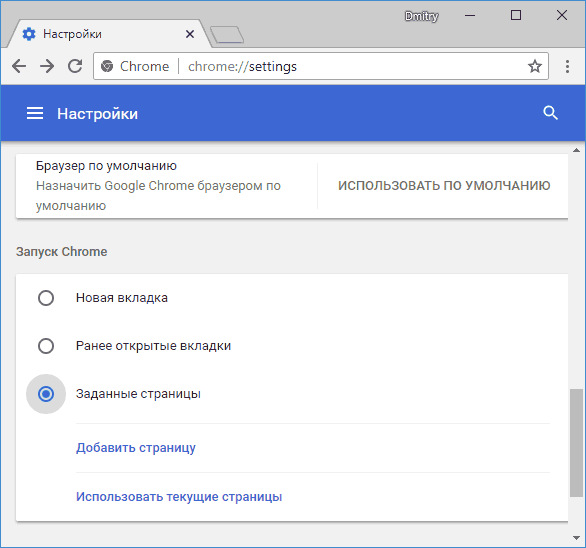Reload the settings page
The image size is (586, 548).
click(75, 66)
